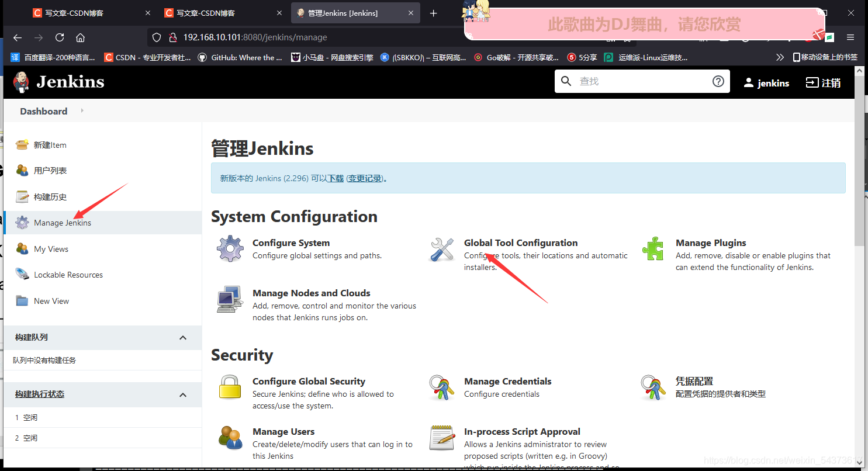This screenshot has width=868, height=471.
Task: Click the browser address bar URL
Action: 255,37
